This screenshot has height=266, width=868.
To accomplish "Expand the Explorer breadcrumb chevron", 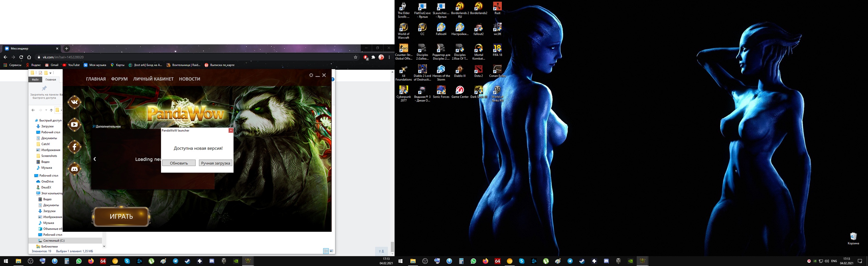I will tap(61, 110).
